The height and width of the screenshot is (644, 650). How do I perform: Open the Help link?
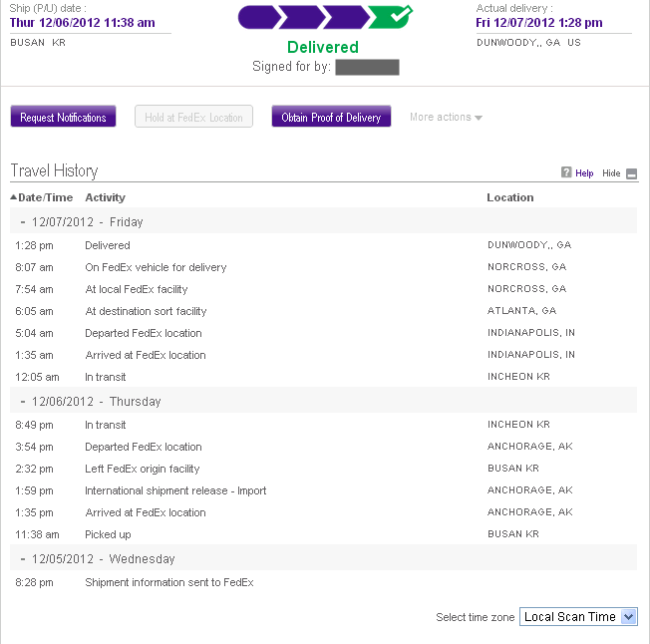[584, 173]
